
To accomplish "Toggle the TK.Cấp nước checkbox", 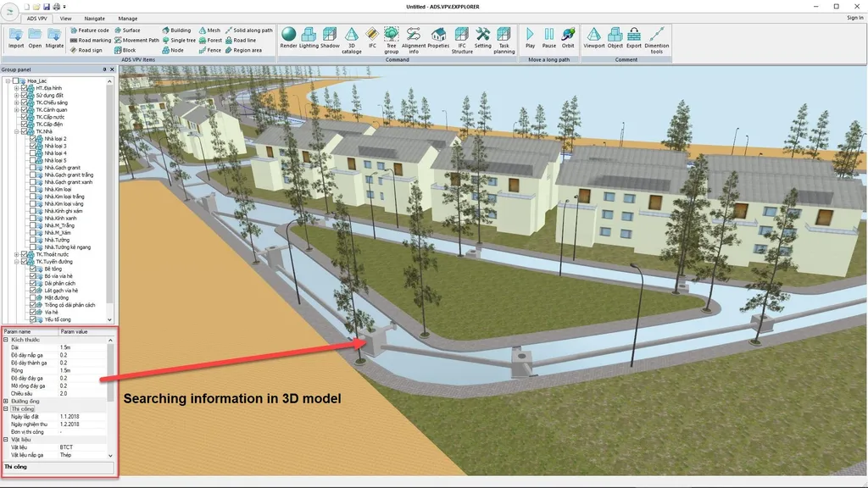I will [24, 117].
